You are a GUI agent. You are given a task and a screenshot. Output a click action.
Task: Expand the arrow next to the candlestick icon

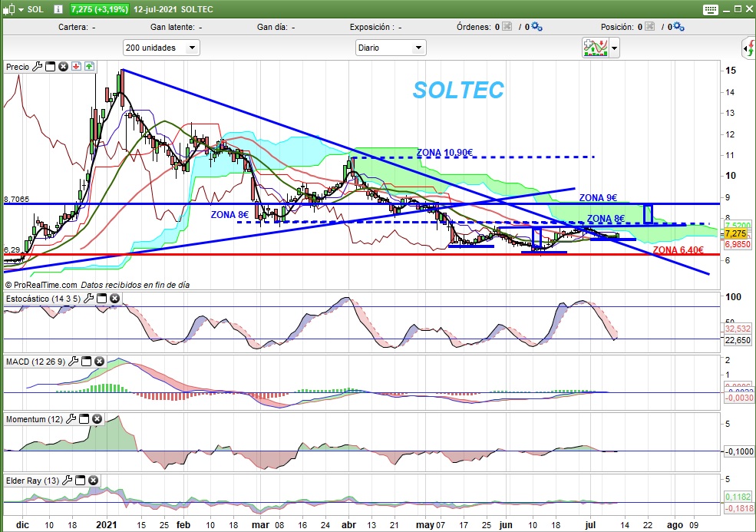(21, 10)
